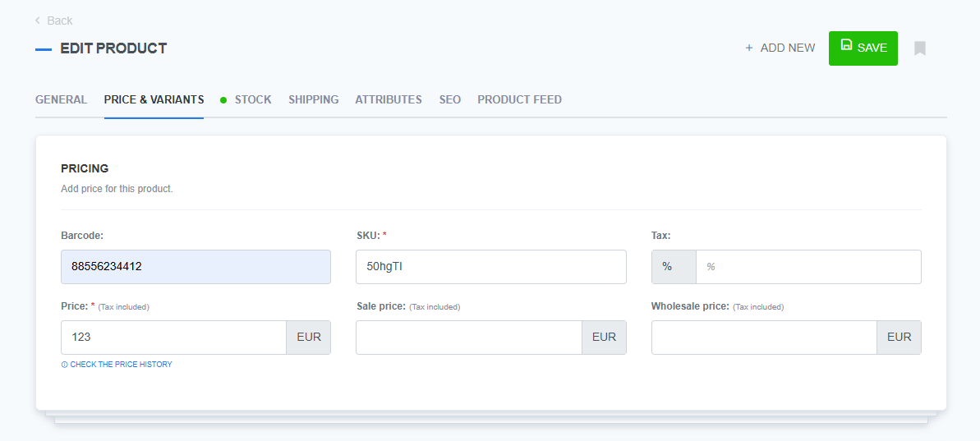The image size is (980, 441).
Task: Click the EDIT PRODUCT heading
Action: (x=113, y=48)
